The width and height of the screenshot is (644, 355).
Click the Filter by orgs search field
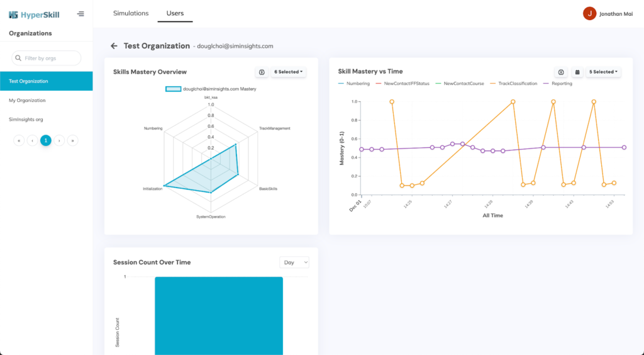[x=47, y=58]
